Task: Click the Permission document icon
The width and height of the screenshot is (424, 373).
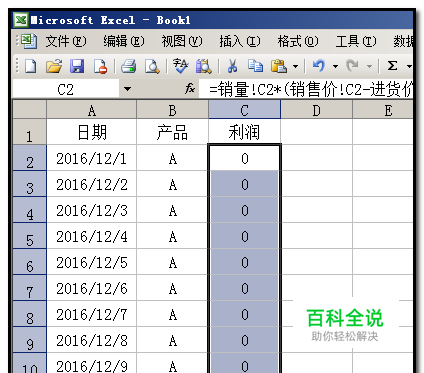Action: (x=100, y=66)
